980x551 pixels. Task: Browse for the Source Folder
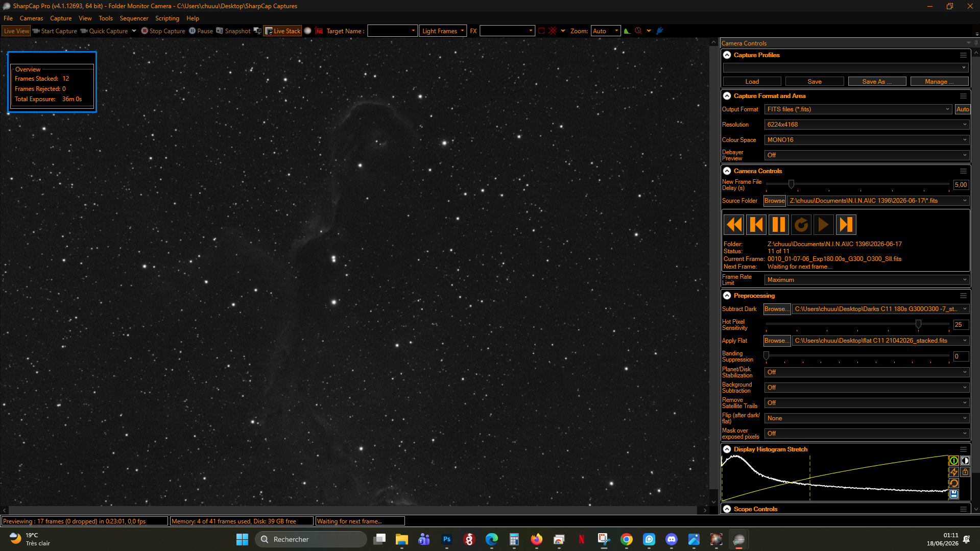[x=774, y=201]
